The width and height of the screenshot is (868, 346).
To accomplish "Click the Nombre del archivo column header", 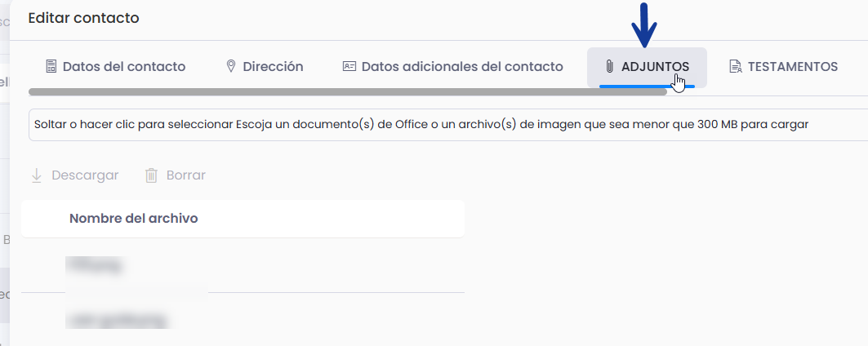I will [x=133, y=219].
